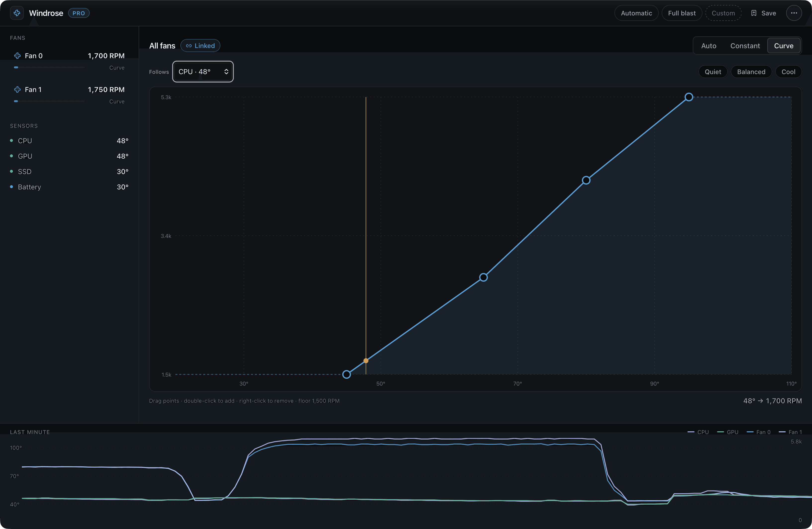This screenshot has height=529, width=812.
Task: Click the curve point near 65 degrees
Action: click(x=484, y=277)
